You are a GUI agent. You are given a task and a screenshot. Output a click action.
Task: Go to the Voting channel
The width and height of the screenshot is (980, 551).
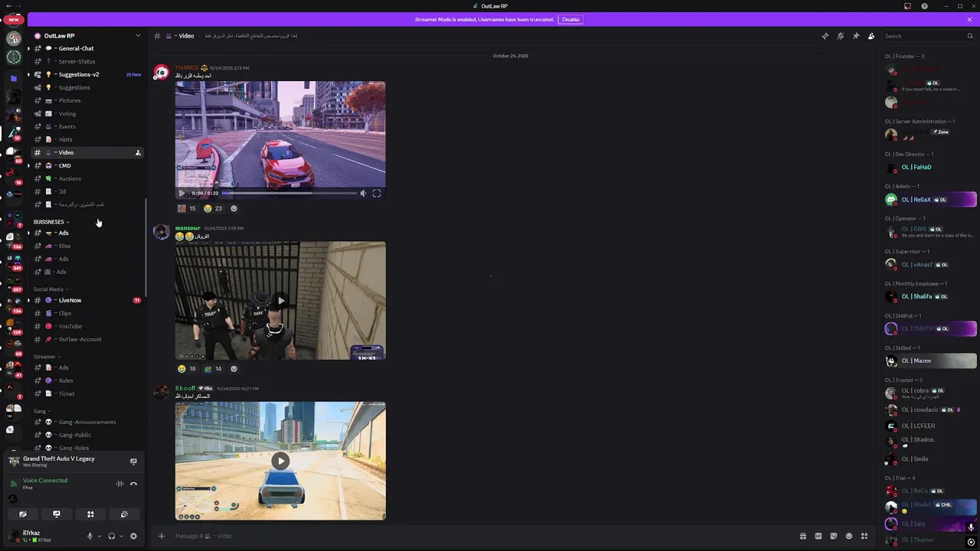(x=86, y=113)
